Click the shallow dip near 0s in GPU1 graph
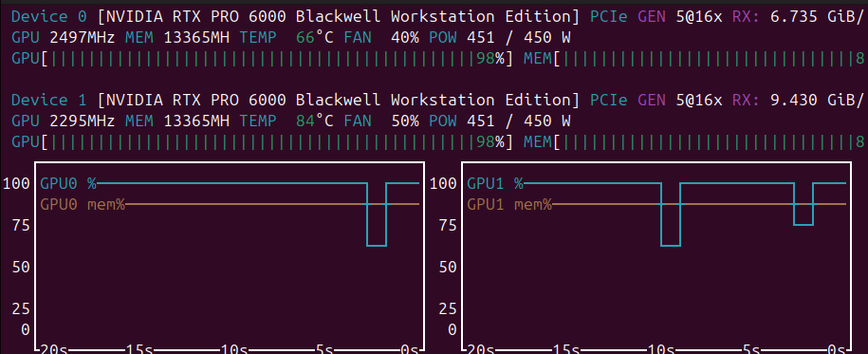 [x=803, y=204]
